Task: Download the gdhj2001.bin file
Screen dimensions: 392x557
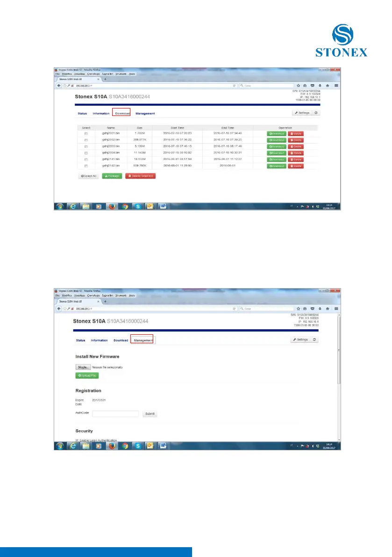Action: coord(276,134)
